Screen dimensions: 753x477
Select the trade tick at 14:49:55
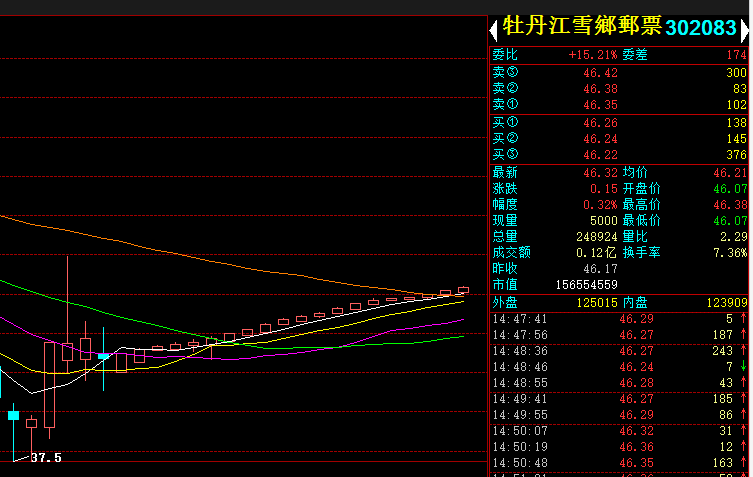tap(619, 415)
